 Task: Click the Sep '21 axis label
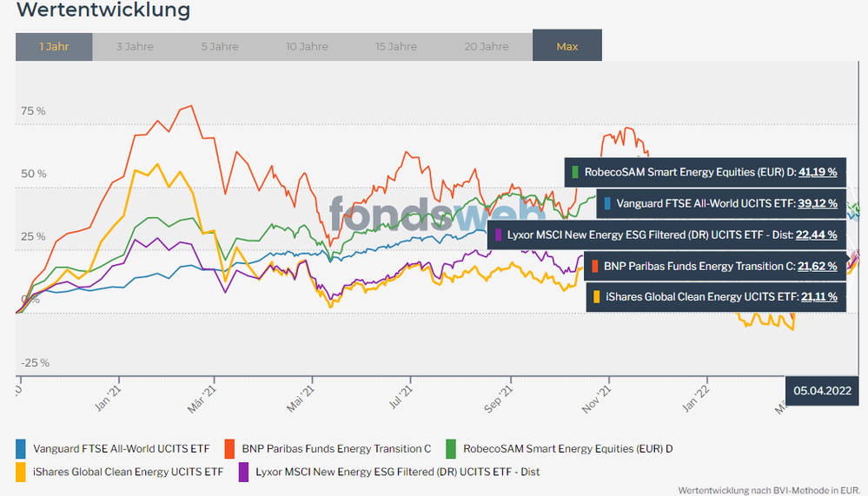click(499, 399)
